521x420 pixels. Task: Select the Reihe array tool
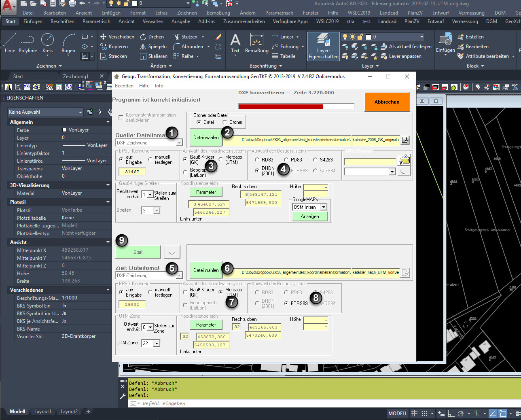[x=184, y=56]
